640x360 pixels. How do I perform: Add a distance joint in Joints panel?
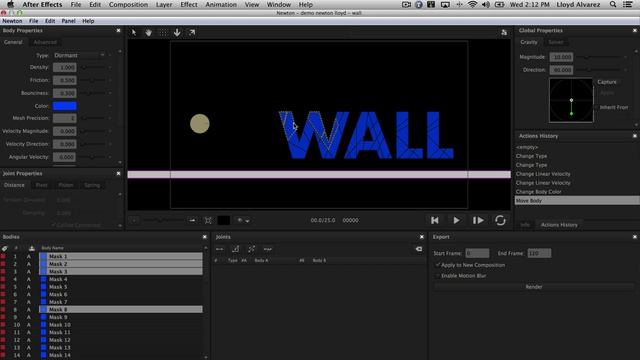tap(220, 249)
